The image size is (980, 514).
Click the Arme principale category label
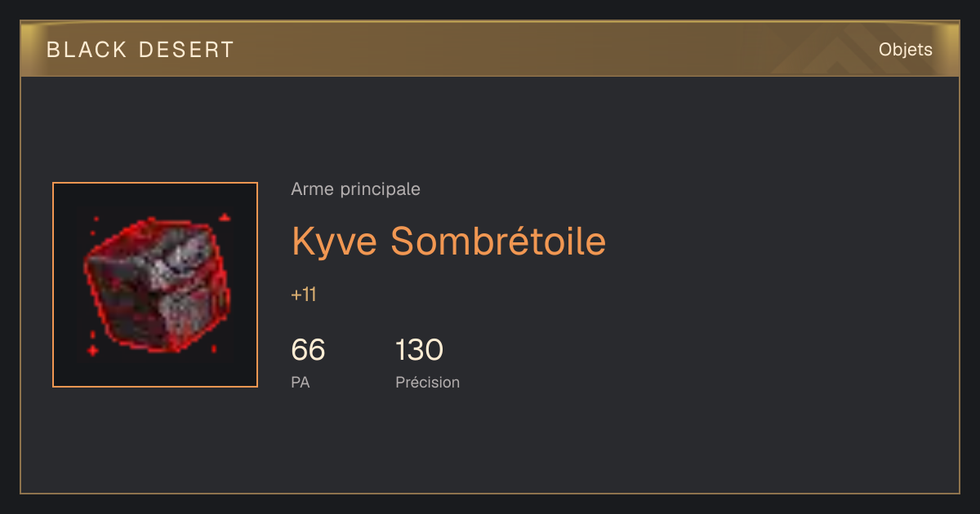pos(355,189)
